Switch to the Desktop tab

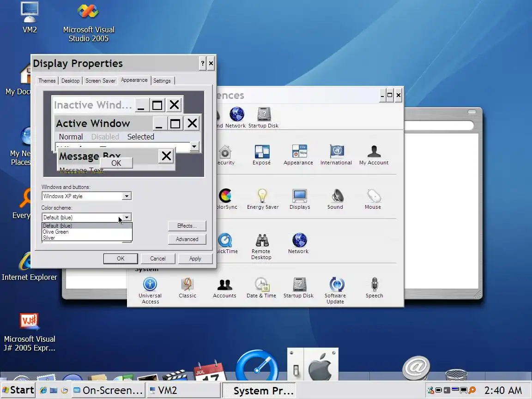(70, 81)
